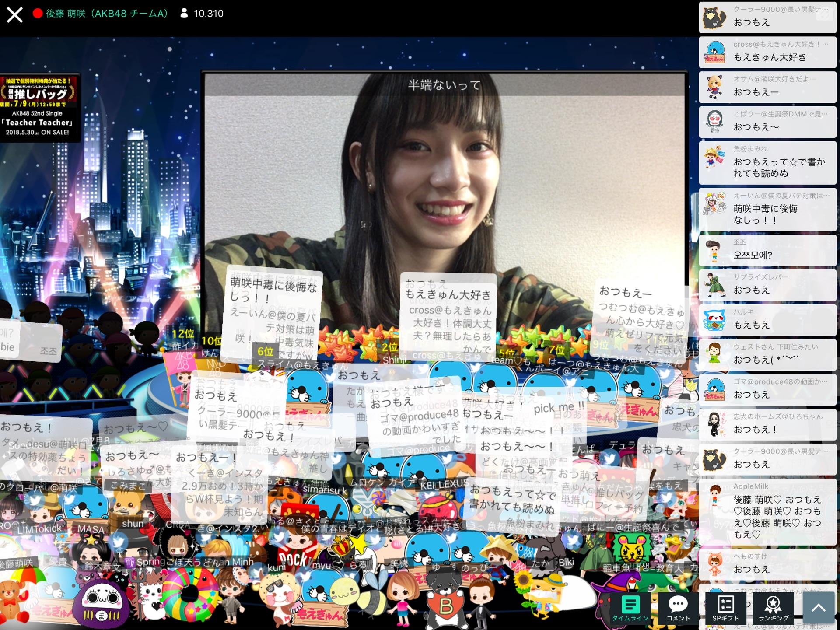840x630 pixels.
Task: Tap the shun audience name label
Action: tap(133, 523)
